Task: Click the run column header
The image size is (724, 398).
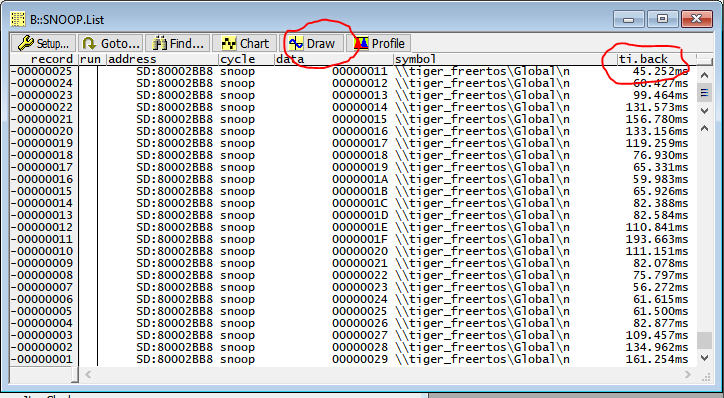Action: [x=90, y=59]
